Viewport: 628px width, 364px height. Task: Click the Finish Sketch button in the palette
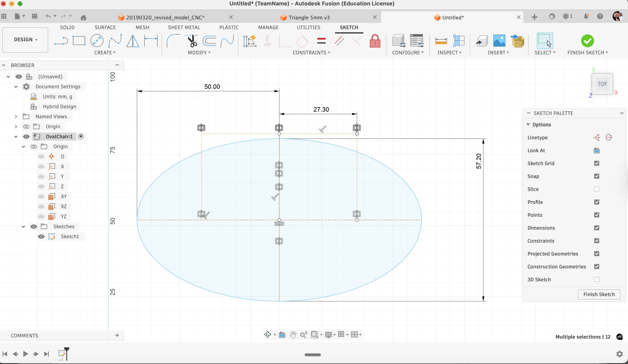click(599, 294)
